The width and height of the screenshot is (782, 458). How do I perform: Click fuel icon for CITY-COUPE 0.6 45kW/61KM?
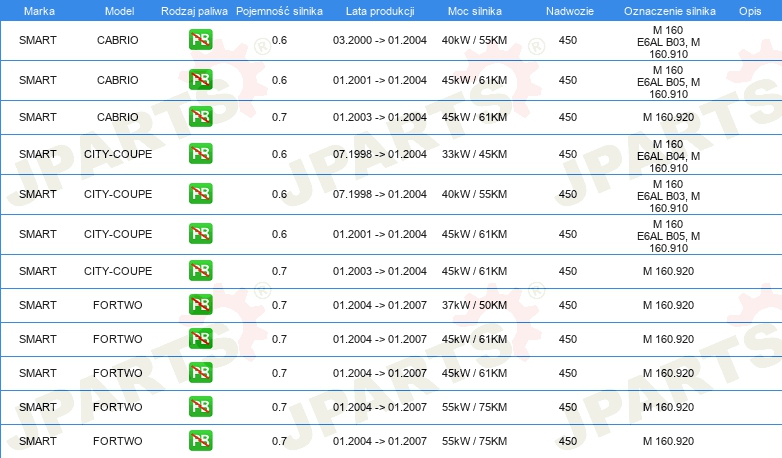200,233
